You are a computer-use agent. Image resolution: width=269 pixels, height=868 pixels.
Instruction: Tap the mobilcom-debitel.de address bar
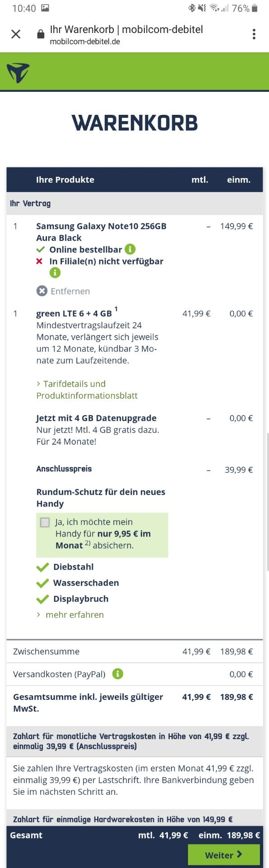[126, 35]
